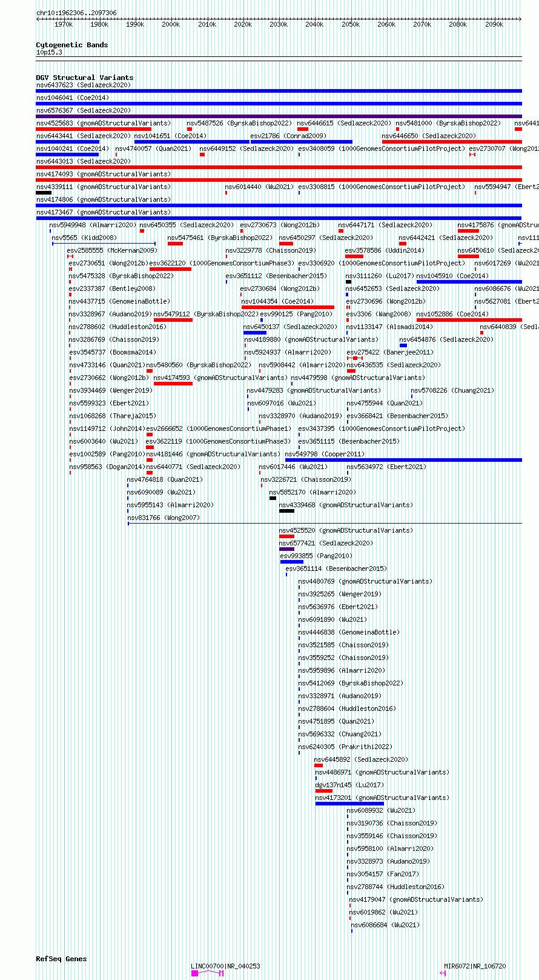Click the blue bar under nsv1041651
The width and height of the screenshot is (539, 980).
coord(192,142)
